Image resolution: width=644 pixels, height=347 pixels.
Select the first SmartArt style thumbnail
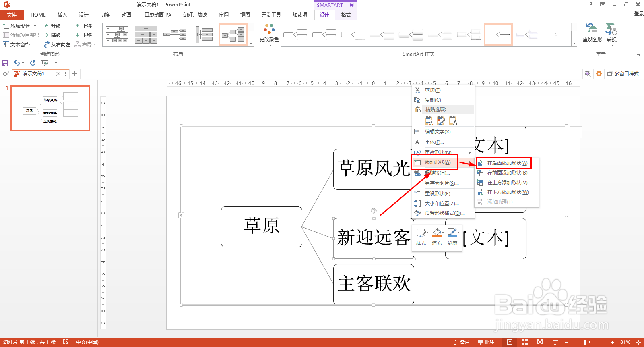[x=295, y=35]
